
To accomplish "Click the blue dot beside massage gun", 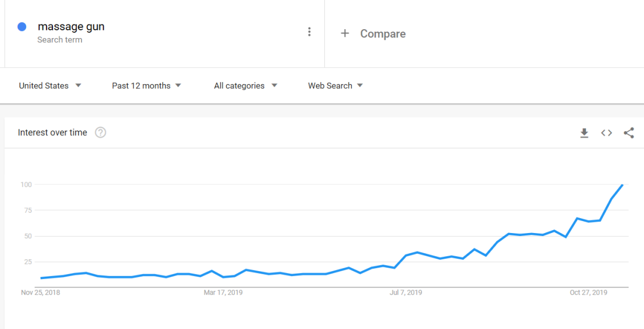I will [x=22, y=26].
